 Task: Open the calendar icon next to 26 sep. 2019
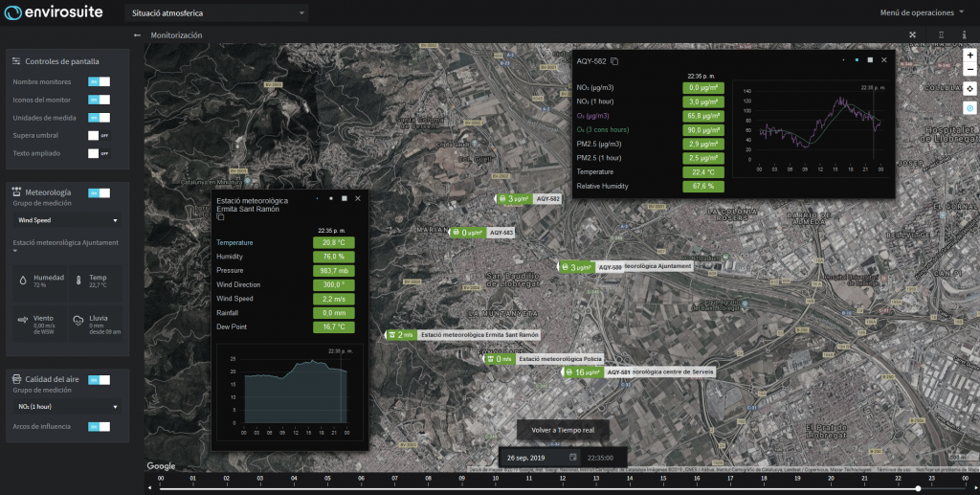pyautogui.click(x=572, y=458)
